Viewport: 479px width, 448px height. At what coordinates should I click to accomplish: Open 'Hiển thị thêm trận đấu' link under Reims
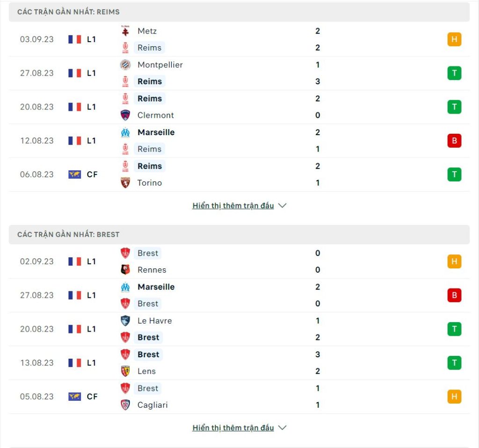(233, 205)
